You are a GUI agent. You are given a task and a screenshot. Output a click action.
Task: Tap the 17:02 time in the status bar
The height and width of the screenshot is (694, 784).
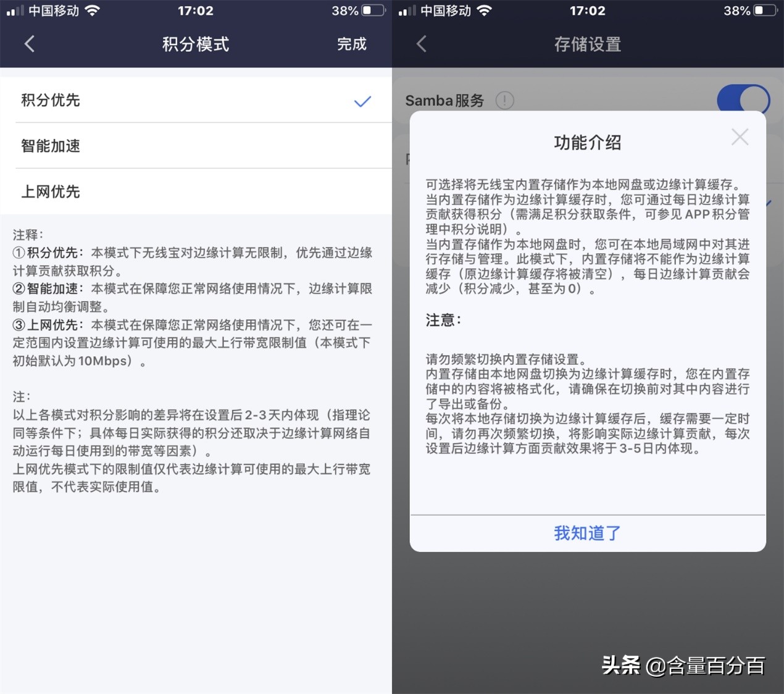pyautogui.click(x=196, y=10)
